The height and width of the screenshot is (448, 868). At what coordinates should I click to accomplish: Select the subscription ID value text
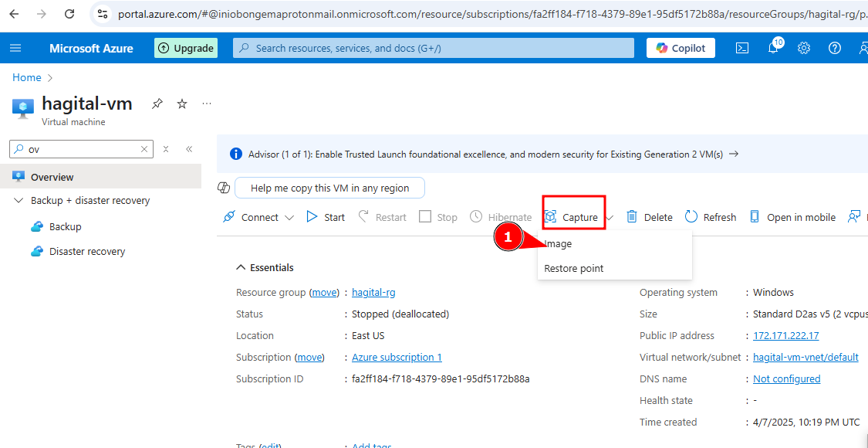tap(441, 378)
